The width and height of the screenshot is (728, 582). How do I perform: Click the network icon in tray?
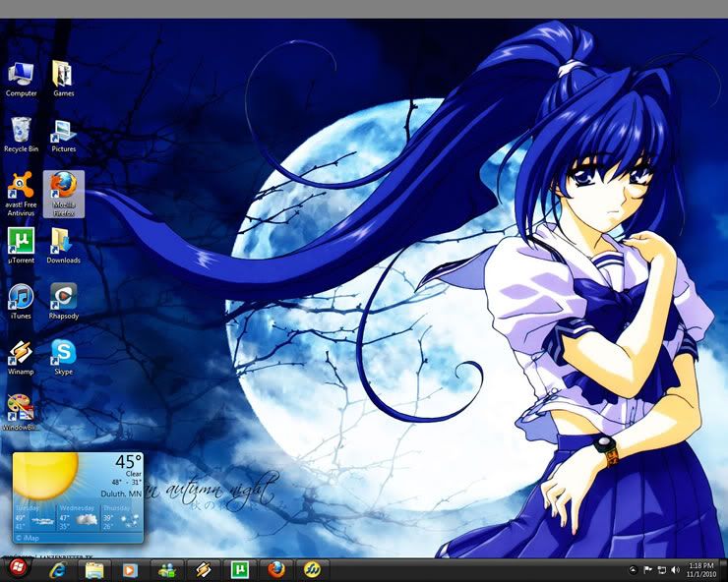point(662,570)
